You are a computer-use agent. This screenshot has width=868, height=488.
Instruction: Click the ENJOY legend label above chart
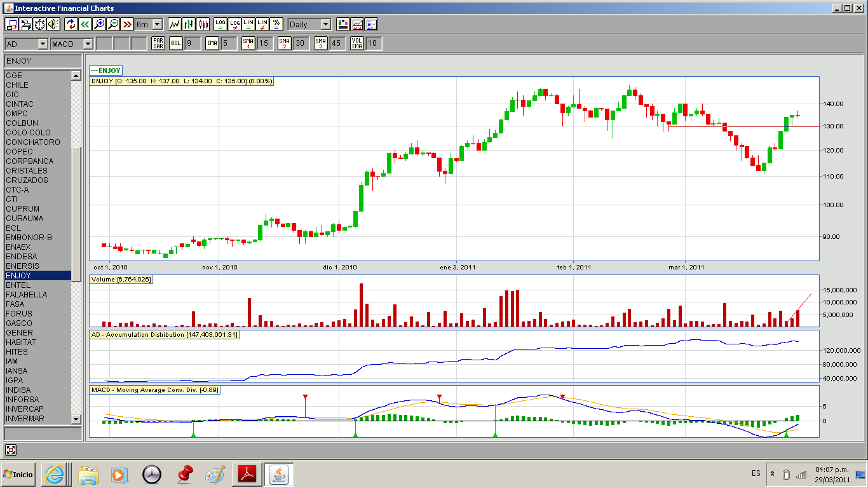click(106, 71)
